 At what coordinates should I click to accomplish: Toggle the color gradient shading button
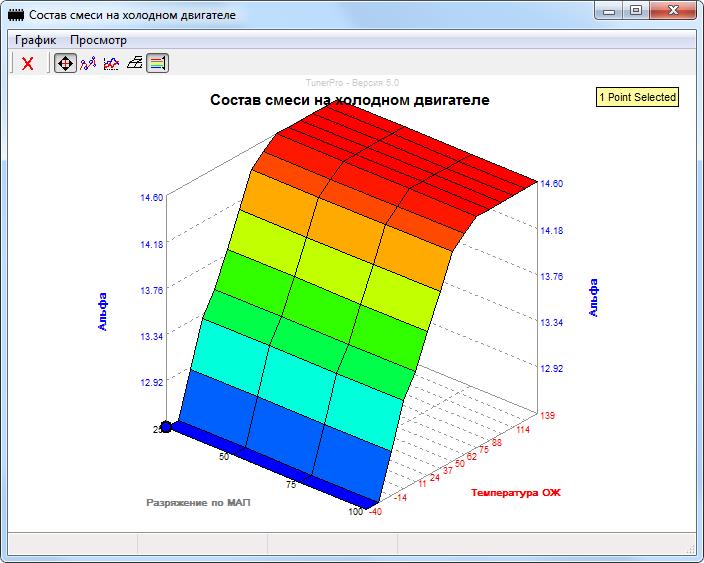click(157, 63)
